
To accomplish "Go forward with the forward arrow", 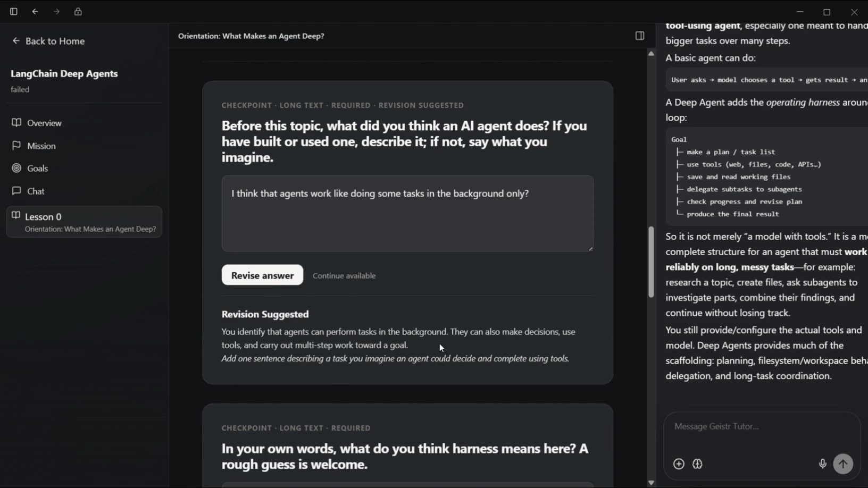I will [56, 11].
